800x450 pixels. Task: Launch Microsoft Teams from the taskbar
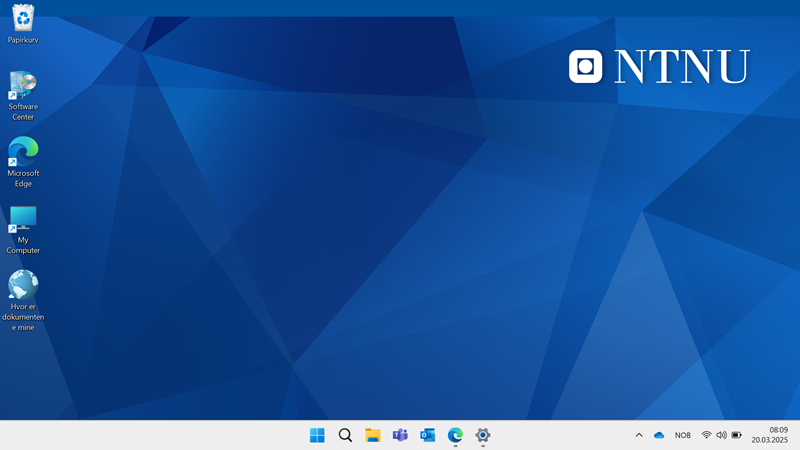401,435
